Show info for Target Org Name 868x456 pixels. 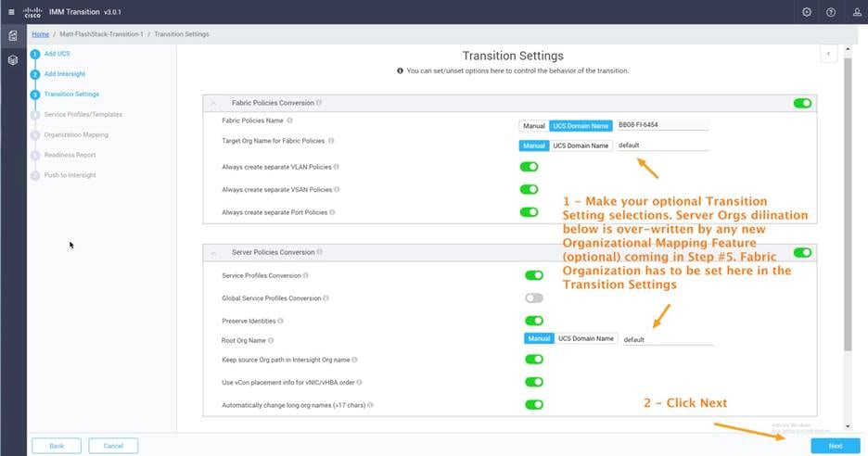click(x=331, y=141)
